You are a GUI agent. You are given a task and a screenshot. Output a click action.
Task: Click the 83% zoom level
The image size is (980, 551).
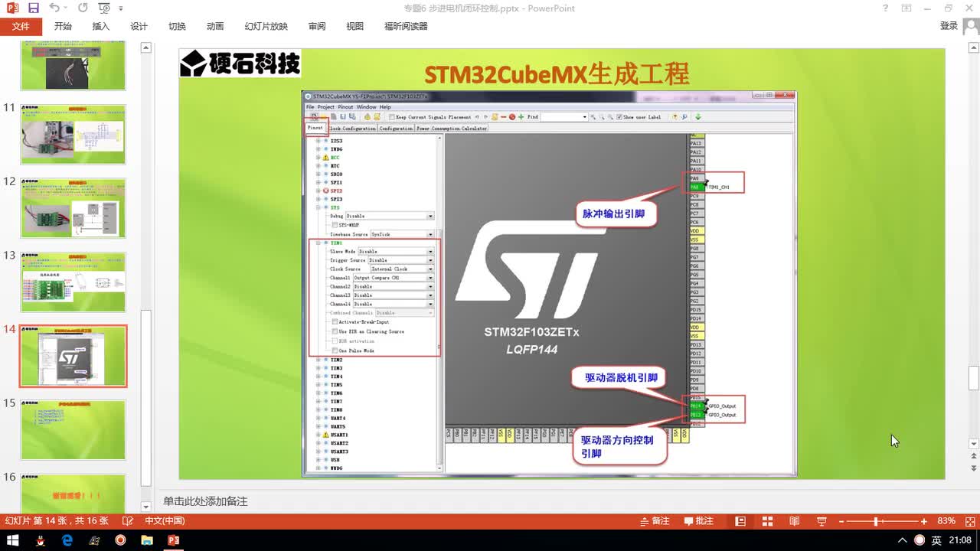pos(946,521)
